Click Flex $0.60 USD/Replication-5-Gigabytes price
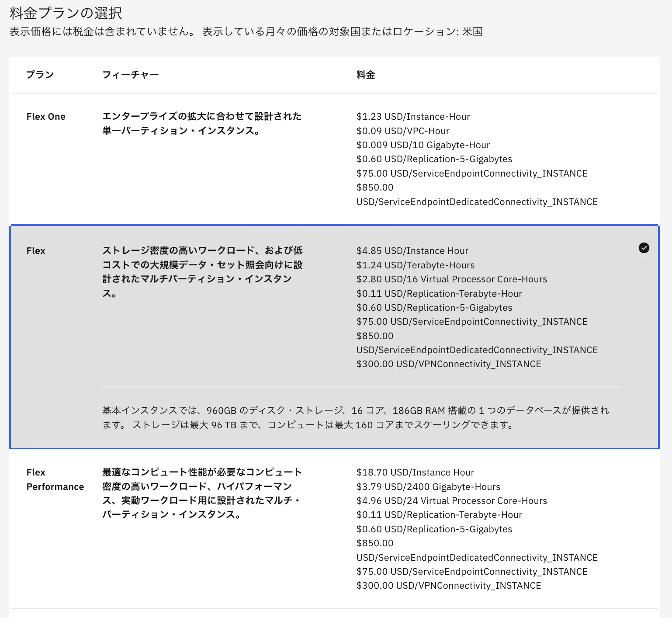Viewport: 672px width, 618px height. point(434,308)
